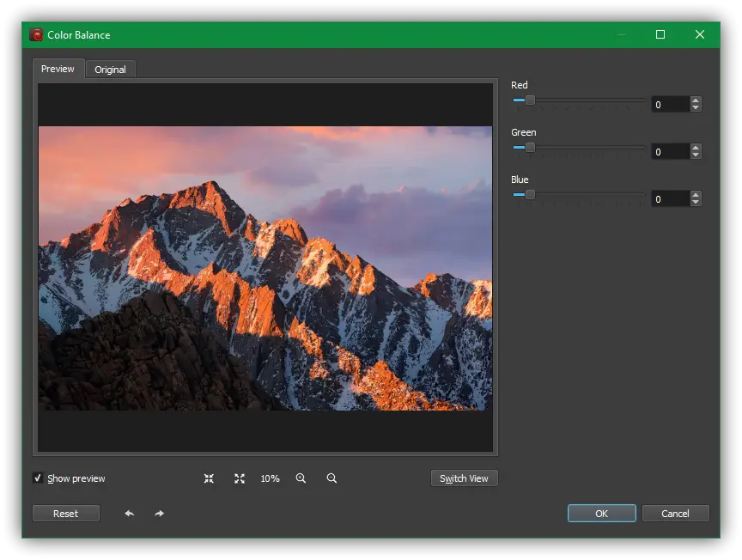Click the undo arrow icon
742x560 pixels.
point(129,514)
